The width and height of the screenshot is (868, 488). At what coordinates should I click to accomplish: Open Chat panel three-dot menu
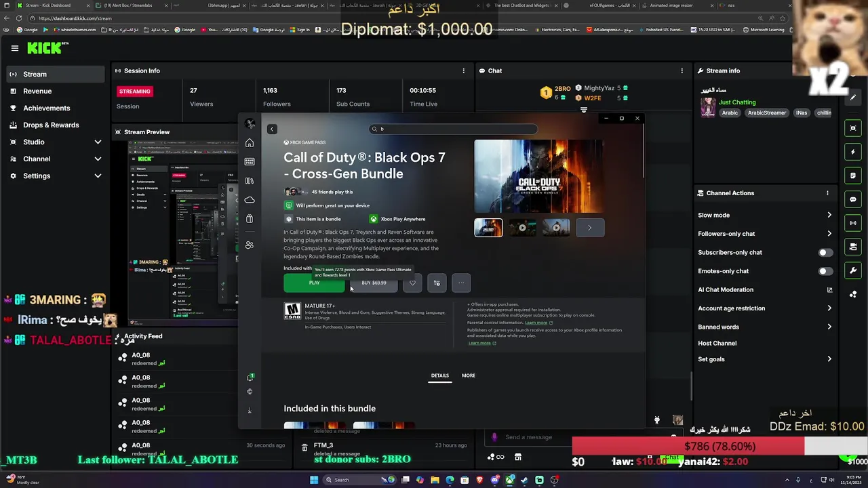(x=682, y=70)
